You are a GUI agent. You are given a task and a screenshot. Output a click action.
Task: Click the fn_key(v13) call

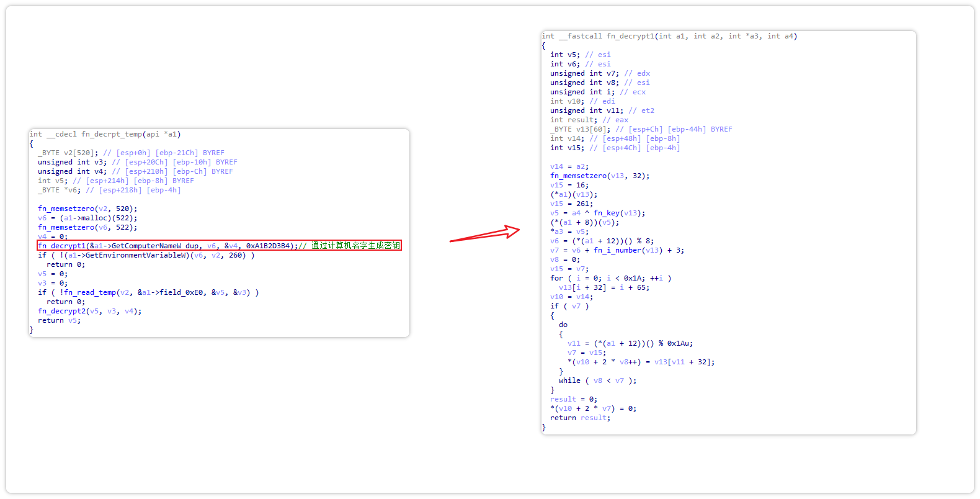[619, 213]
